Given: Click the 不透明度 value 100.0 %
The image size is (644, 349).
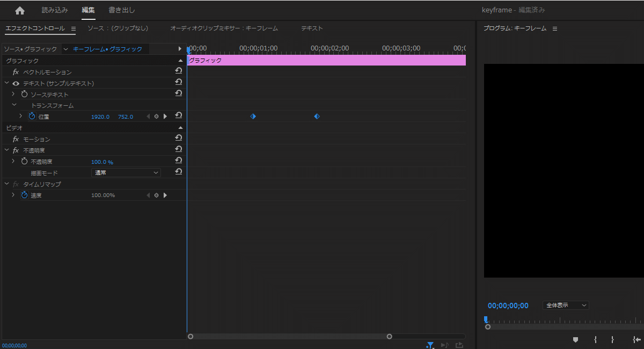Looking at the screenshot, I should click(x=102, y=162).
